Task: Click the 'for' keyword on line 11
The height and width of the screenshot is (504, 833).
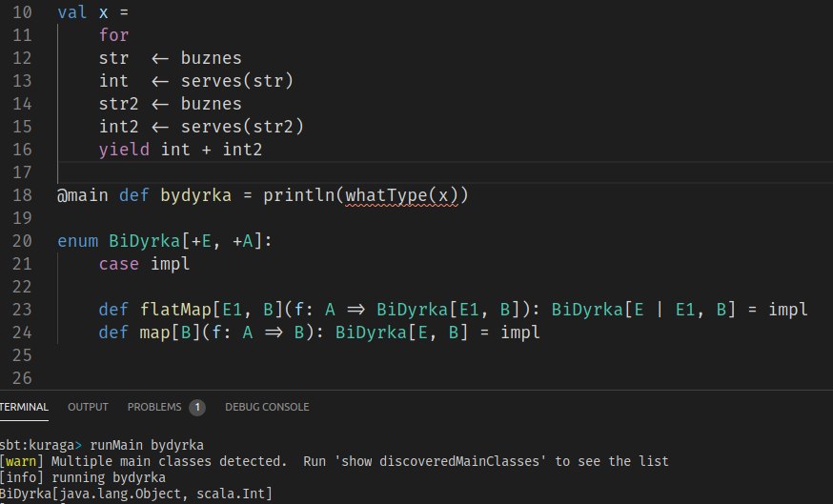Action: click(113, 35)
